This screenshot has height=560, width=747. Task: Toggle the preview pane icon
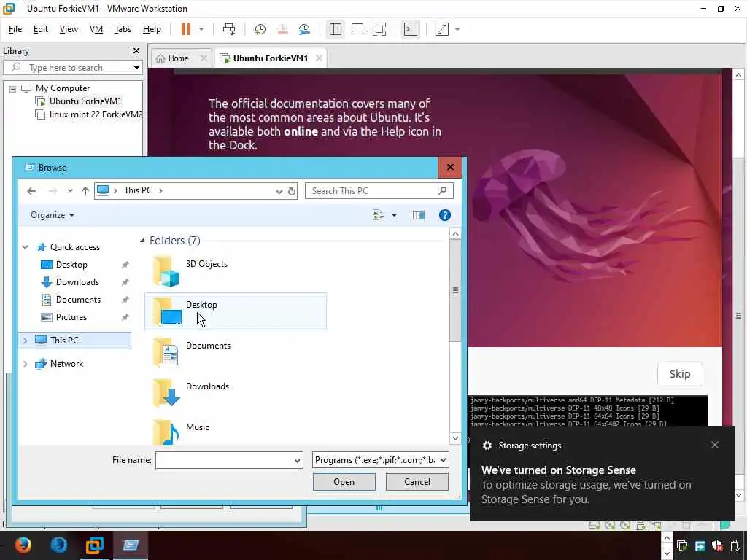point(419,215)
